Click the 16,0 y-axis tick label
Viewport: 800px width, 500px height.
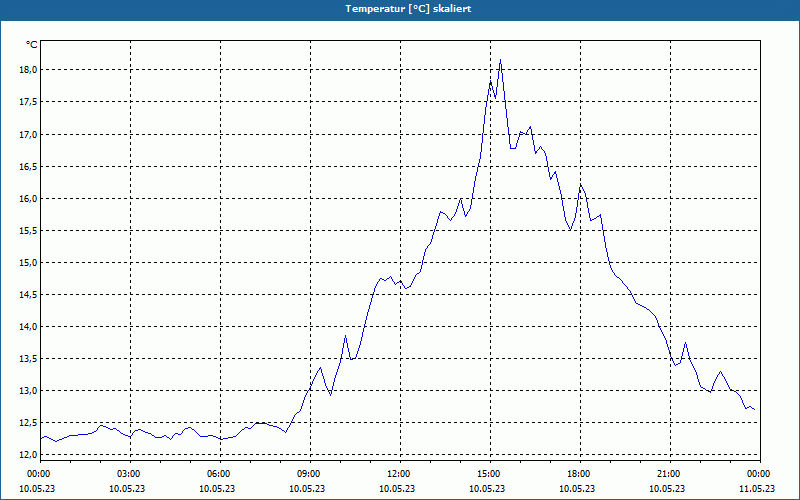tap(29, 199)
